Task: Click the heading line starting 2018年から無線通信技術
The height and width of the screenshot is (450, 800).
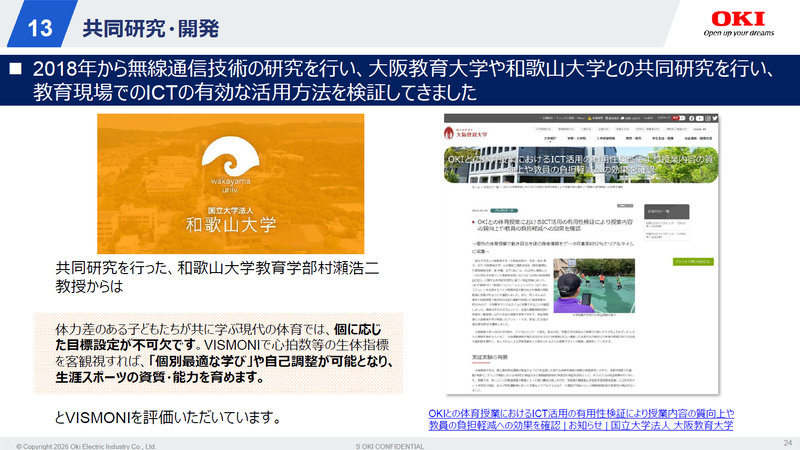Action: click(x=404, y=68)
